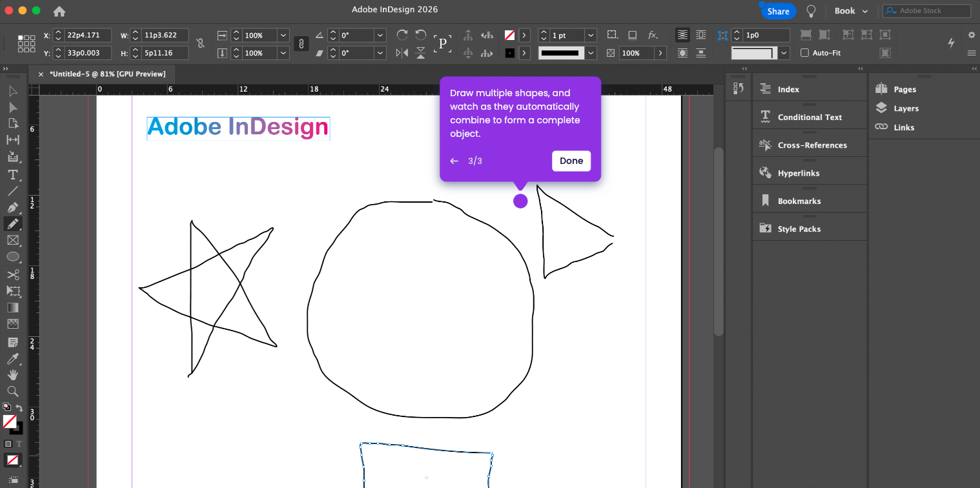The image size is (980, 488).
Task: Open the lightbulb discover icon
Action: pyautogui.click(x=812, y=11)
